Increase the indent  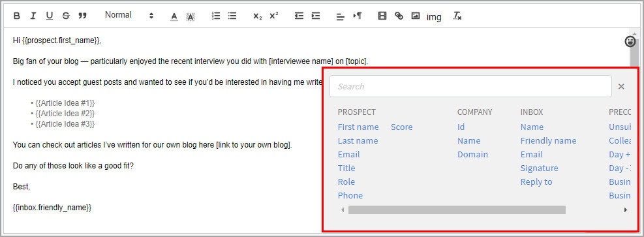[315, 16]
